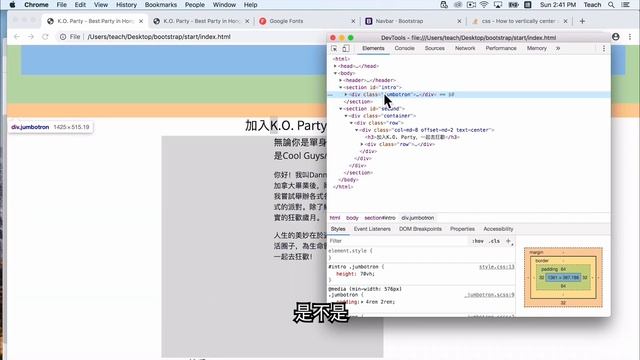640x360 pixels.
Task: Click the AirPlay display icon
Action: tap(498, 4)
